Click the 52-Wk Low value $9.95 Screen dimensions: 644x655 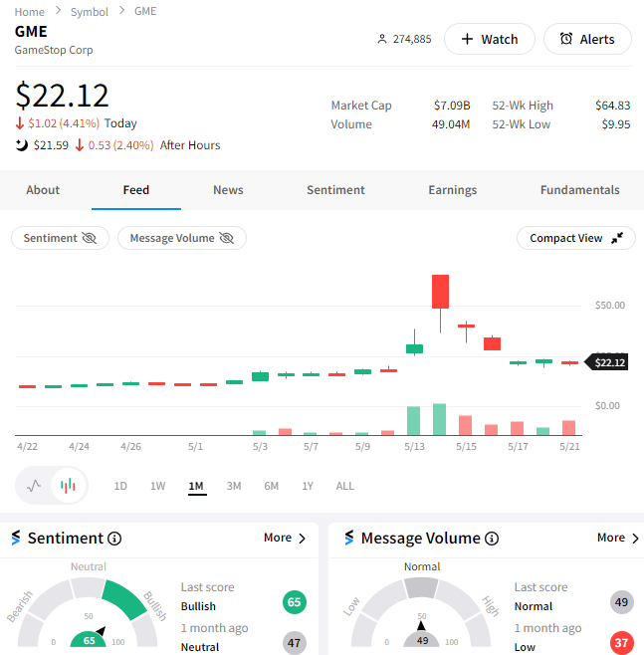click(616, 124)
